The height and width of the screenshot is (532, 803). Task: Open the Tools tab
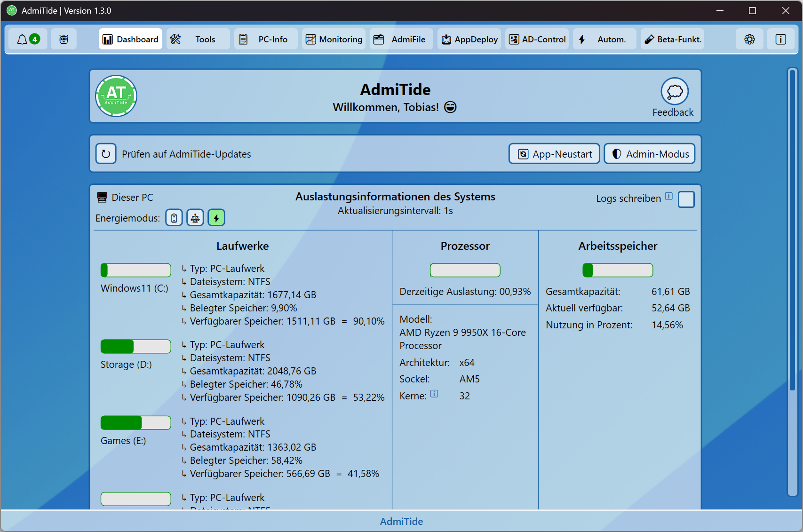point(198,39)
